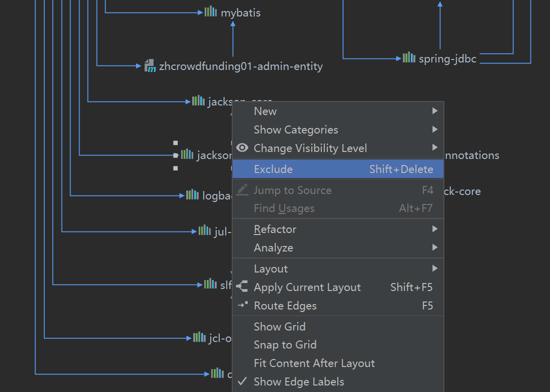Viewport: 550px width, 392px height.
Task: Select the zhcrowdfunding01-admin-entity node label
Action: (x=241, y=66)
